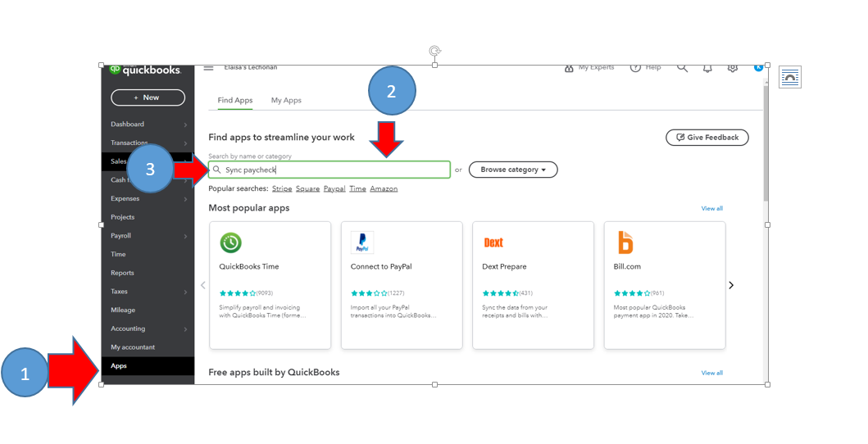Expand the Taxes submenu chevron

[x=185, y=292]
